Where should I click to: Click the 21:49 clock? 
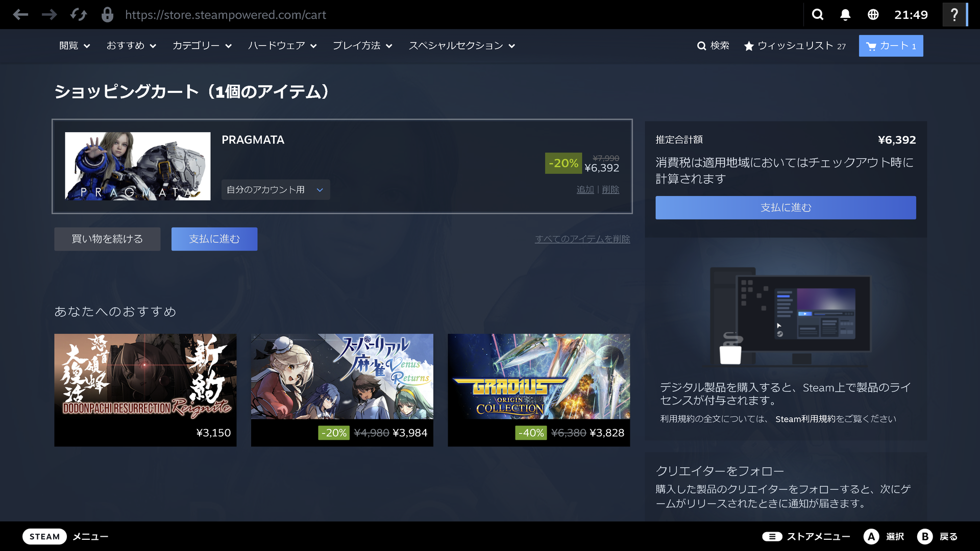click(911, 15)
